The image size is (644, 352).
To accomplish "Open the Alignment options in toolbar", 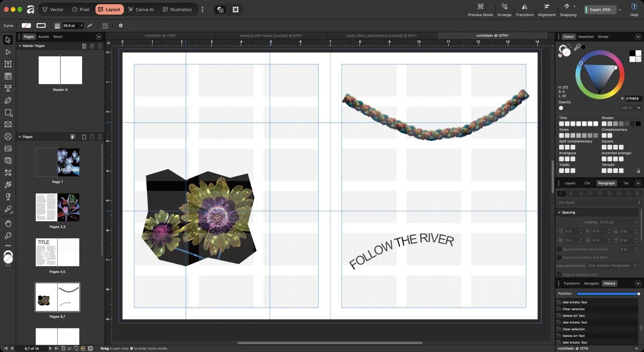I will (x=547, y=10).
